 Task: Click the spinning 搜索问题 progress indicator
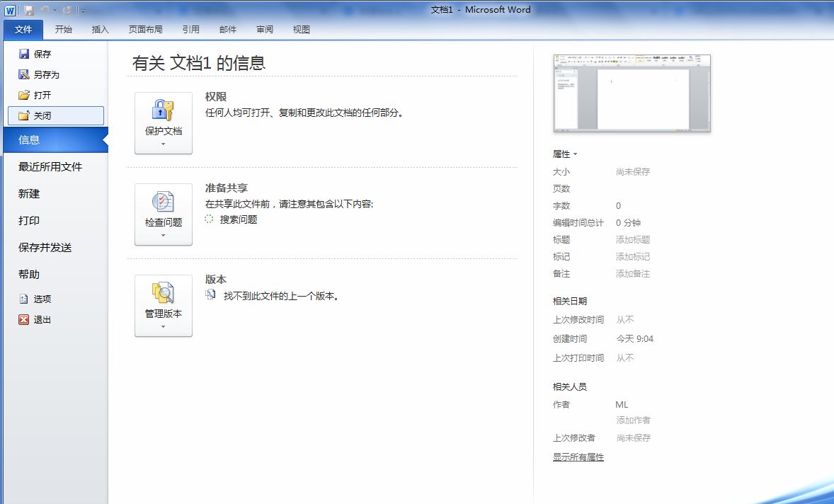(x=209, y=219)
